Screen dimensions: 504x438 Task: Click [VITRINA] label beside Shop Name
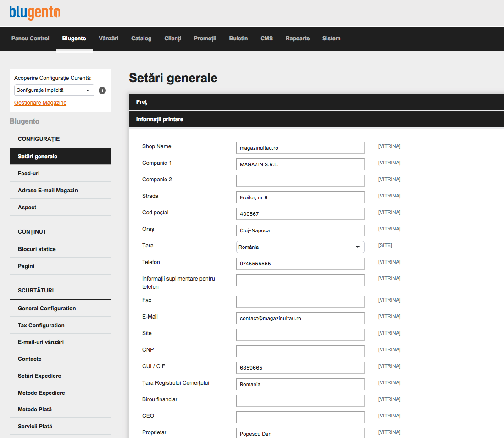tap(389, 146)
